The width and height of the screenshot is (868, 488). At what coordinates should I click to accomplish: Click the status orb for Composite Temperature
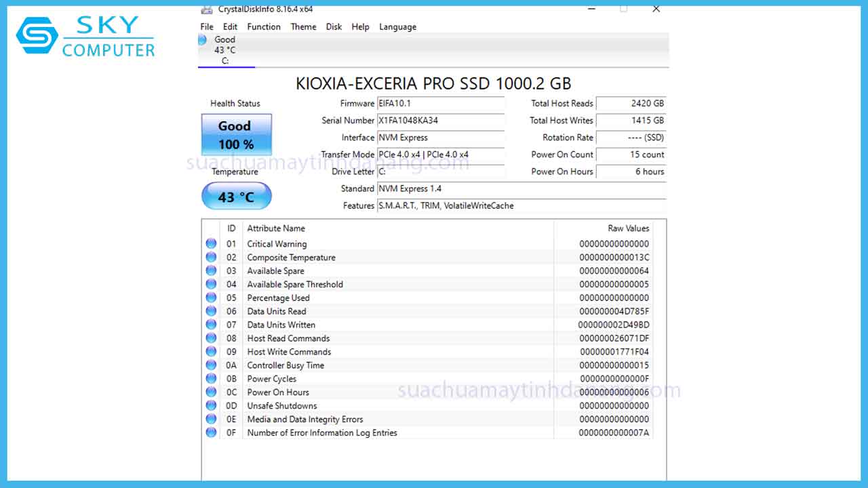pos(211,257)
